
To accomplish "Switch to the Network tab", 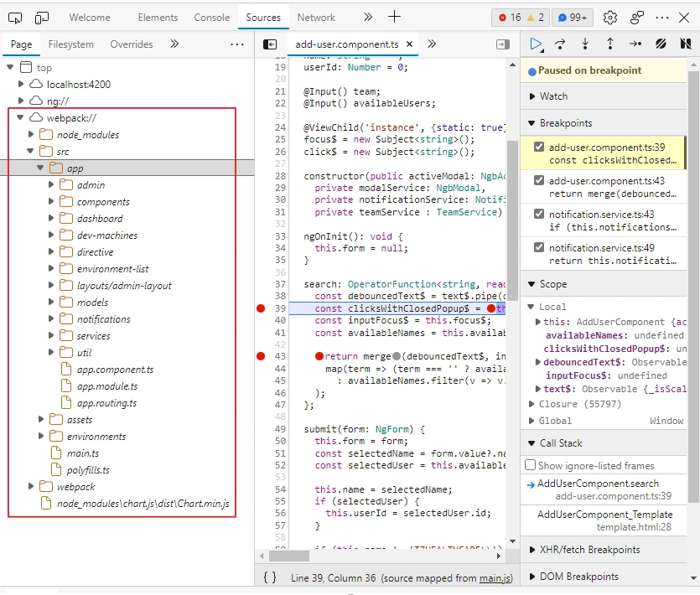I will tap(316, 18).
